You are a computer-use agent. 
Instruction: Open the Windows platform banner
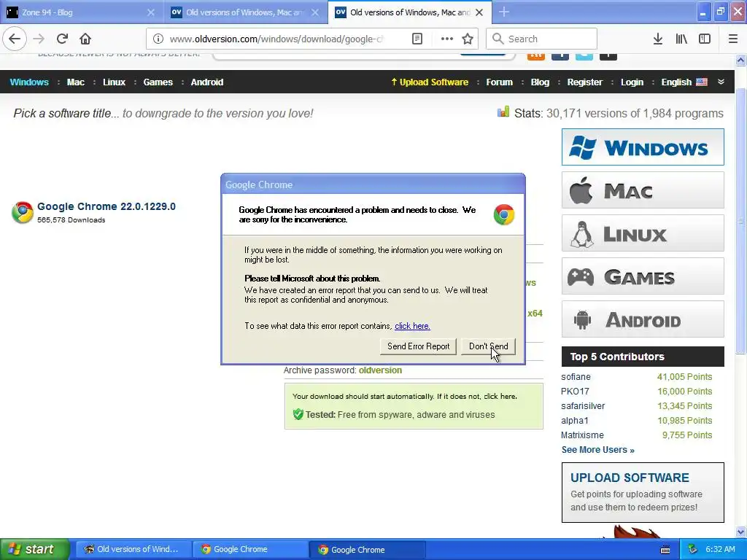pos(643,147)
